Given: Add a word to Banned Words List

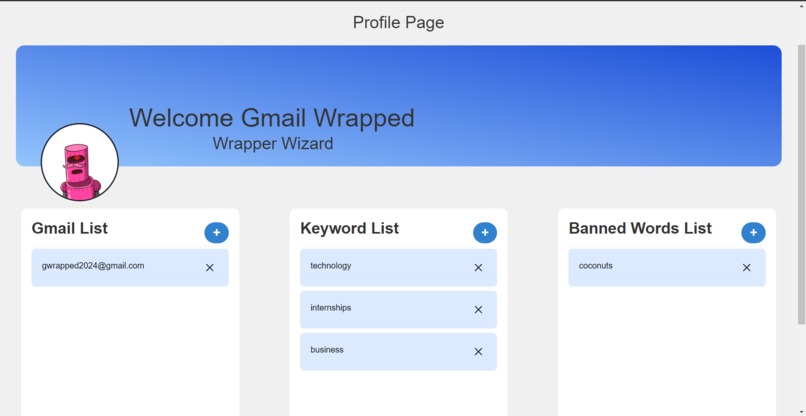Looking at the screenshot, I should point(753,233).
